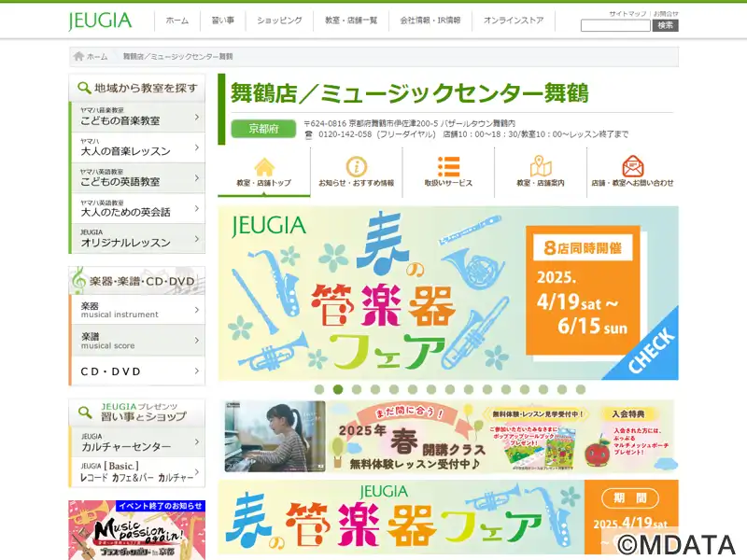Viewport: 747px width, 560px height.
Task: Select ショッピング in the top navigation
Action: 279,21
